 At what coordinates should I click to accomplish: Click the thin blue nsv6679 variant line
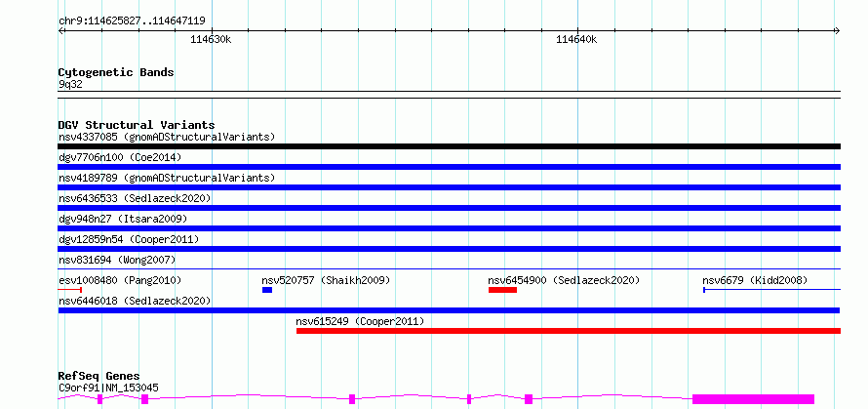[x=771, y=290]
